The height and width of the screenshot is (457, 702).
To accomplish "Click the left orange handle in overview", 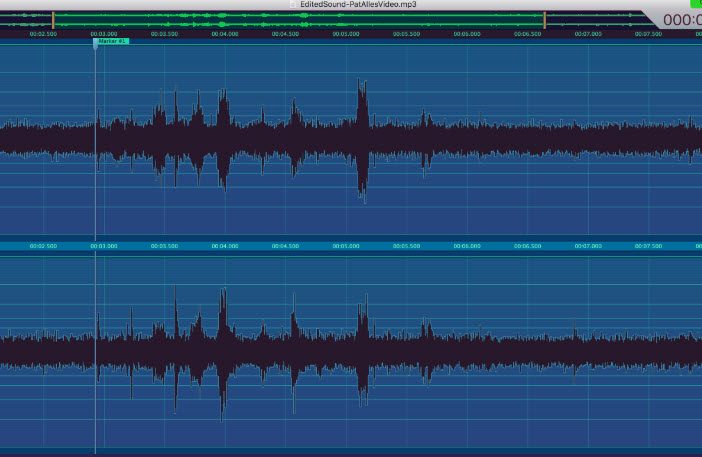I will pyautogui.click(x=53, y=20).
